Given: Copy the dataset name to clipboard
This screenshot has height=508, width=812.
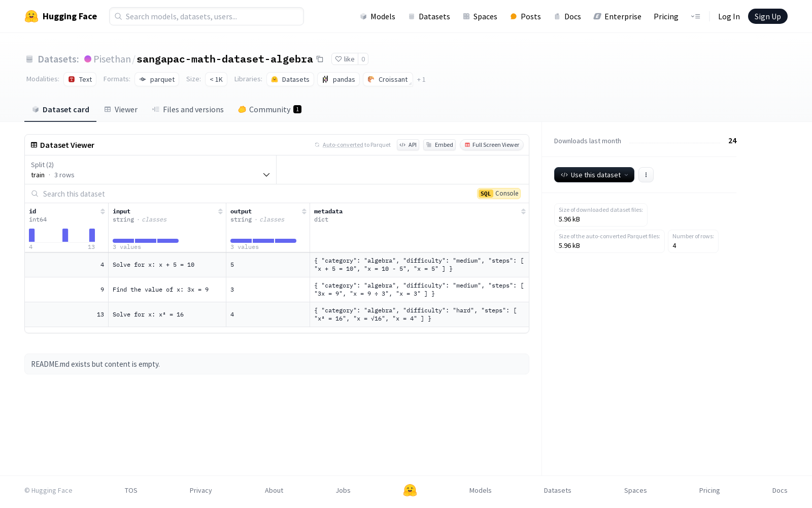Looking at the screenshot, I should click(x=320, y=59).
